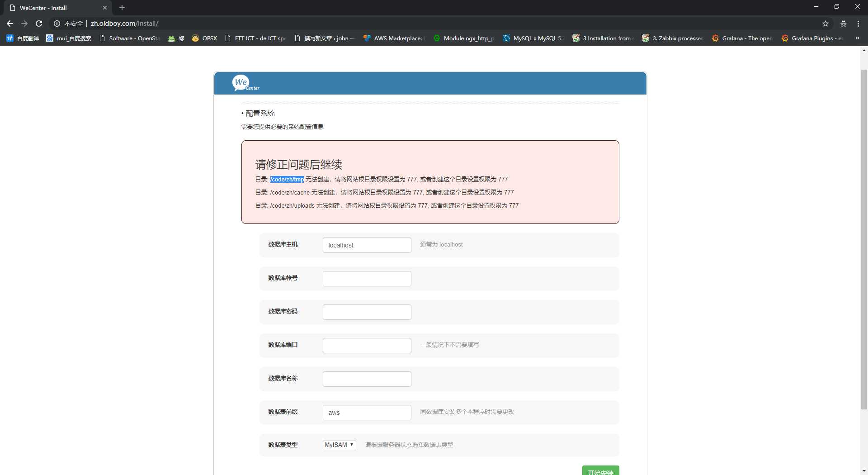Focus the 数据库名称 input field

367,379
